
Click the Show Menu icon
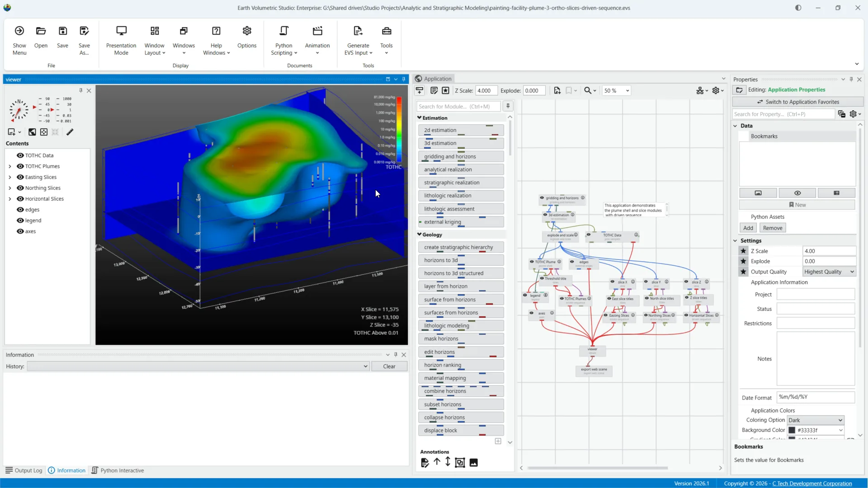[x=19, y=31]
